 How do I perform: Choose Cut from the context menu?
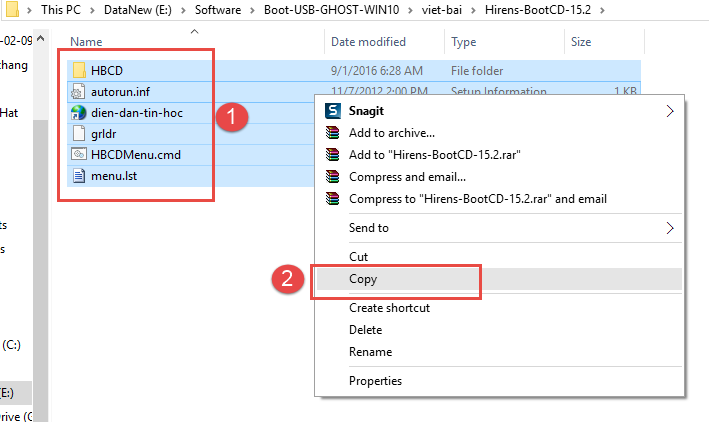click(358, 257)
